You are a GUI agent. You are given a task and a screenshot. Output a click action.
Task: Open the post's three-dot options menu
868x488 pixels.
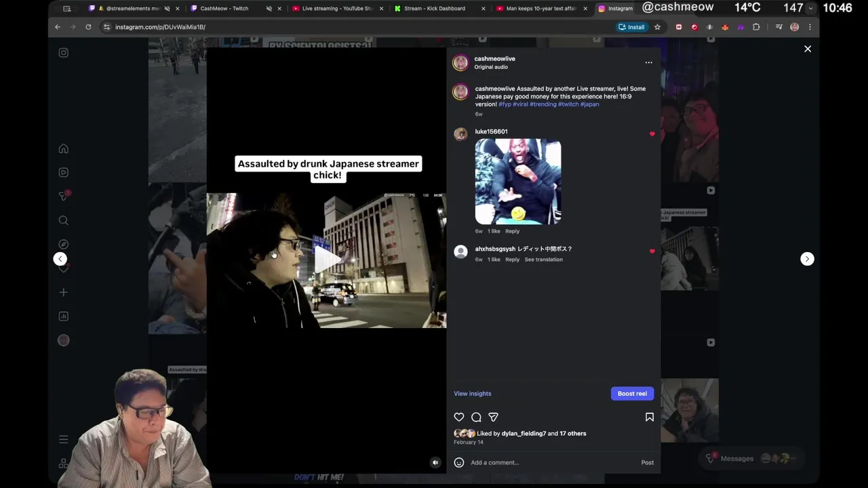click(x=648, y=62)
